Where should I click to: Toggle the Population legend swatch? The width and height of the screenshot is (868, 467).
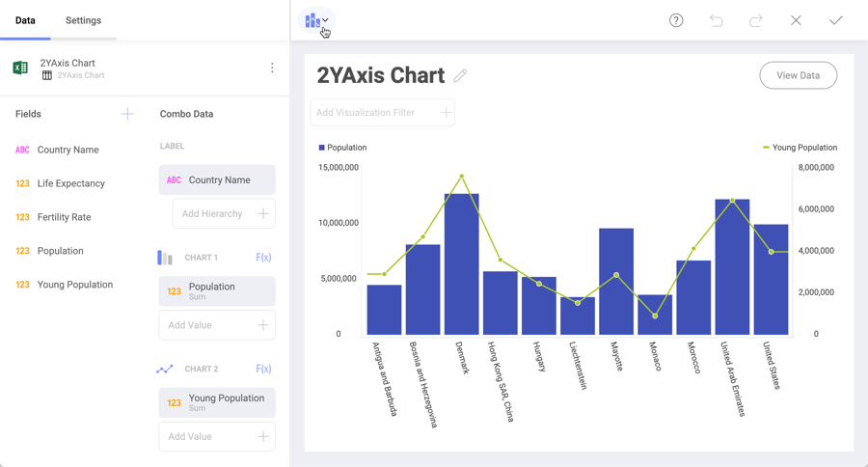click(x=322, y=148)
